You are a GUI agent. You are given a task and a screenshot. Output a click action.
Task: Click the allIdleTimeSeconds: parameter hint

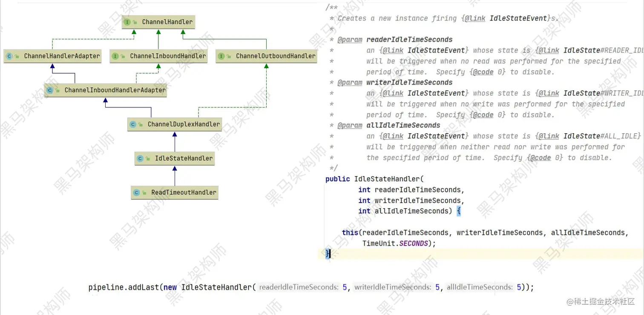(480, 287)
